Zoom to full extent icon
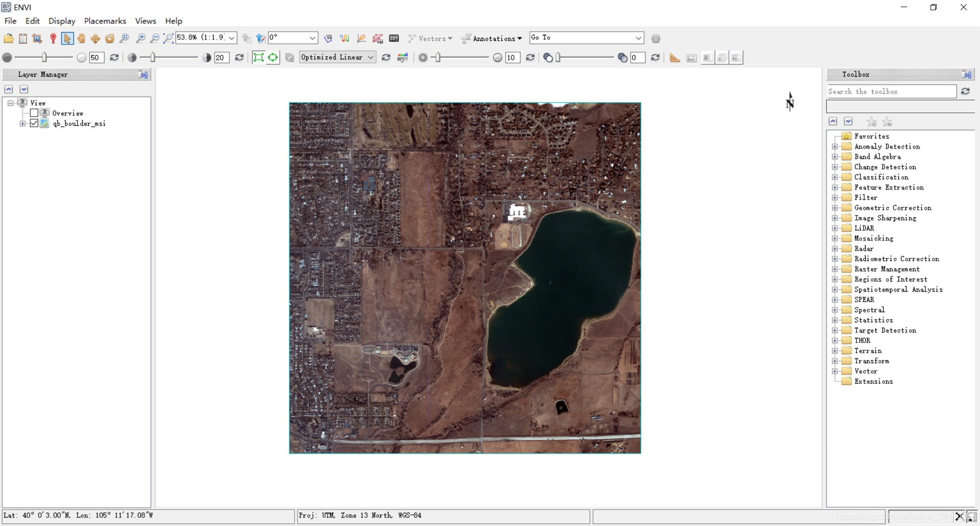The width and height of the screenshot is (980, 526). pos(168,38)
